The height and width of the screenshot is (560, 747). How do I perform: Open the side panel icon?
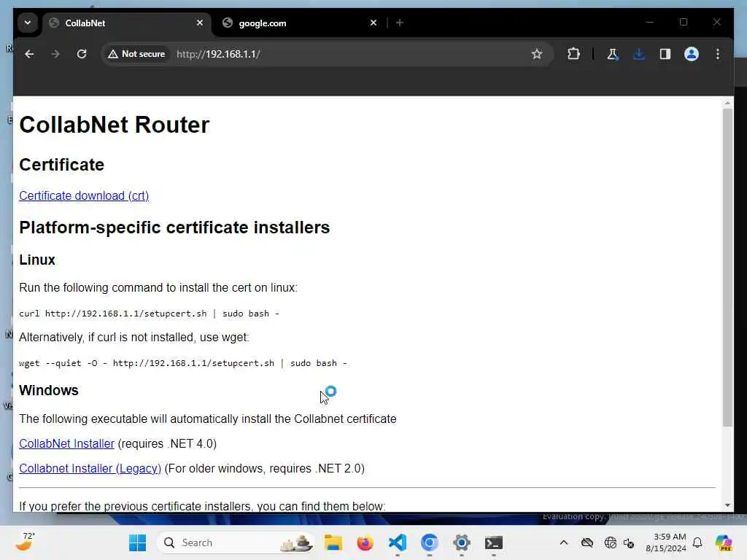tap(665, 54)
